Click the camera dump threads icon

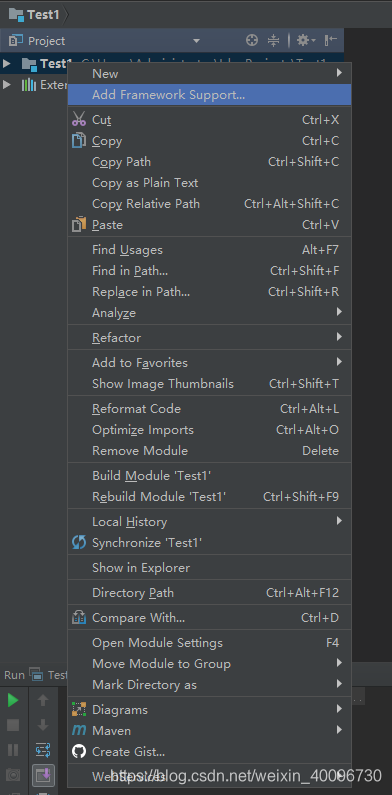(x=13, y=775)
